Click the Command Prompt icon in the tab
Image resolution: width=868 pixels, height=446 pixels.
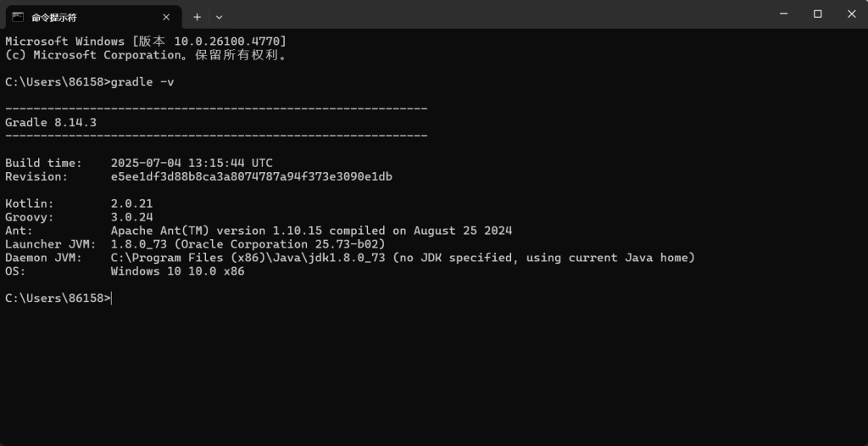click(x=17, y=16)
